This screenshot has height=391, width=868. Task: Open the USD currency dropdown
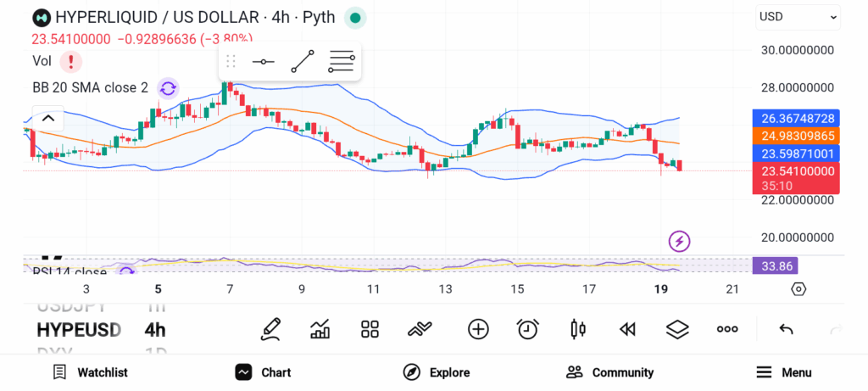click(x=798, y=17)
